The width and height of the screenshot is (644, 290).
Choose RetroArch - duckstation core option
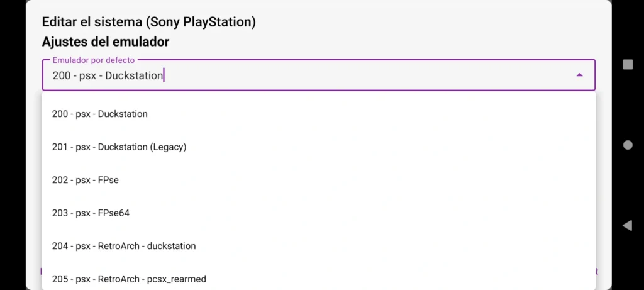pyautogui.click(x=124, y=246)
